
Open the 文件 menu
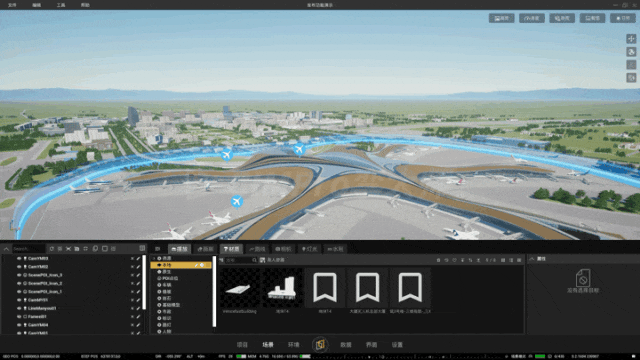12,5
